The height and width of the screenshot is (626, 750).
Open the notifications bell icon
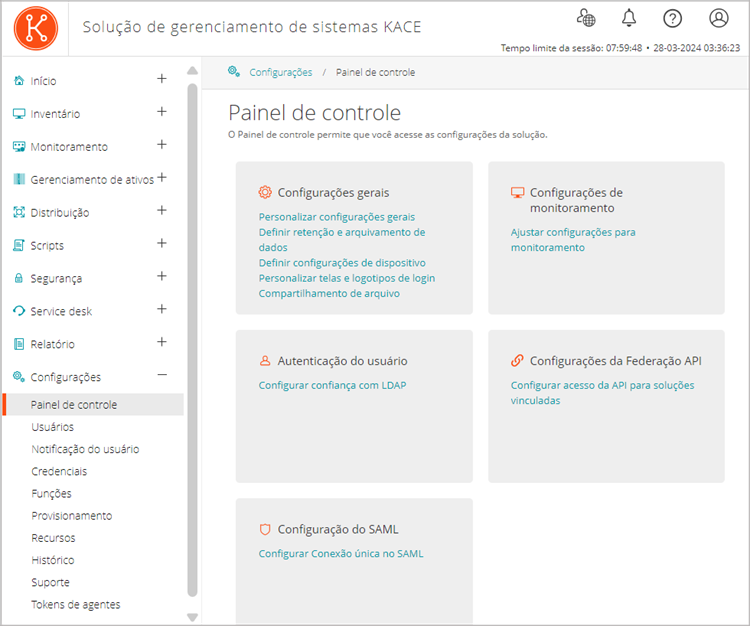coord(629,18)
